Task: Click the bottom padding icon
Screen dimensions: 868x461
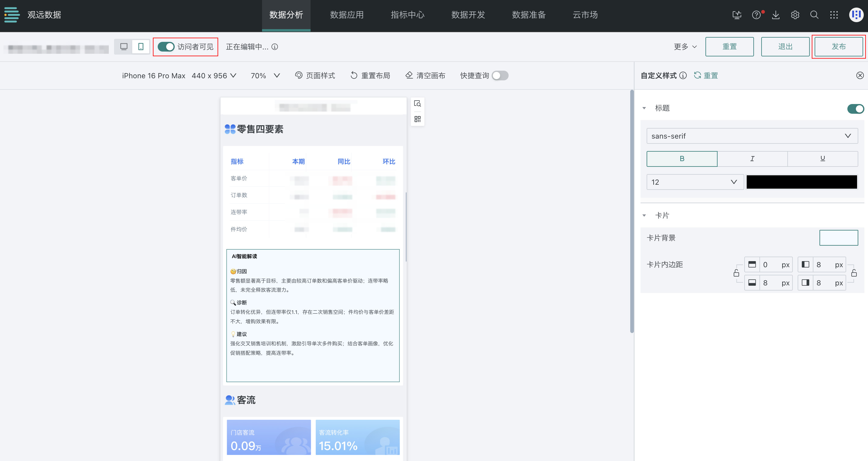Action: point(752,283)
